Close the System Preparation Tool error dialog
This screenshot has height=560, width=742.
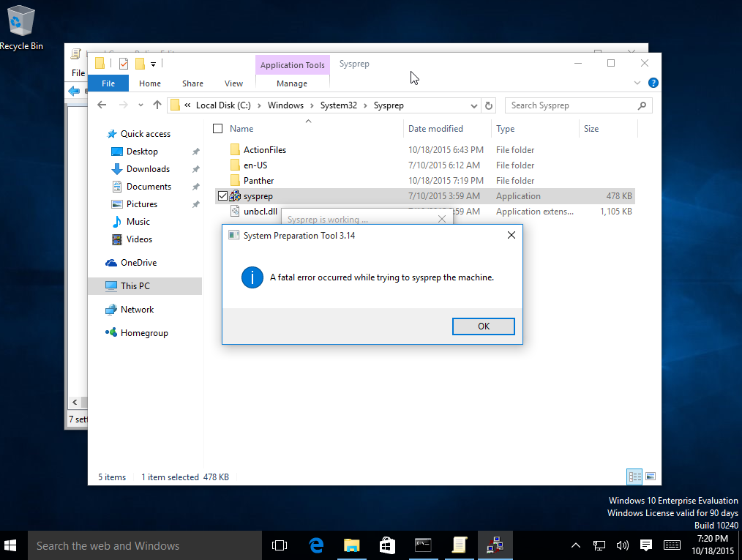[x=511, y=235]
